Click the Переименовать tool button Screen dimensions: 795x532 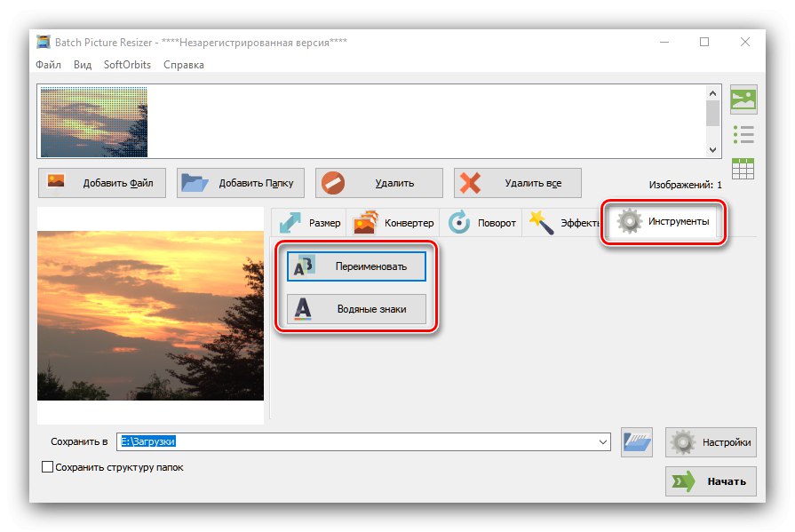pos(356,266)
